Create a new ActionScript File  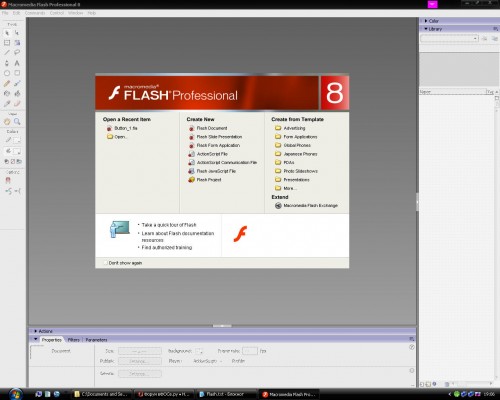(208, 154)
